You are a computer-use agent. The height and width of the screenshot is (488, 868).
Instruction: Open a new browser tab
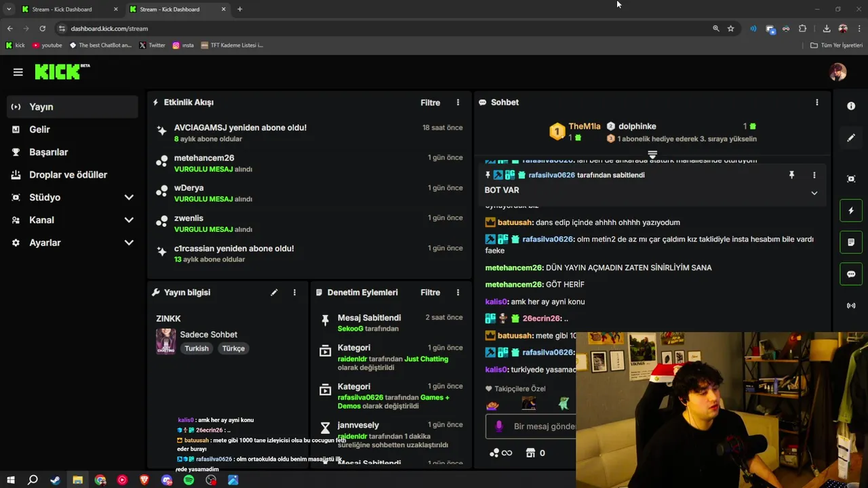click(x=239, y=9)
